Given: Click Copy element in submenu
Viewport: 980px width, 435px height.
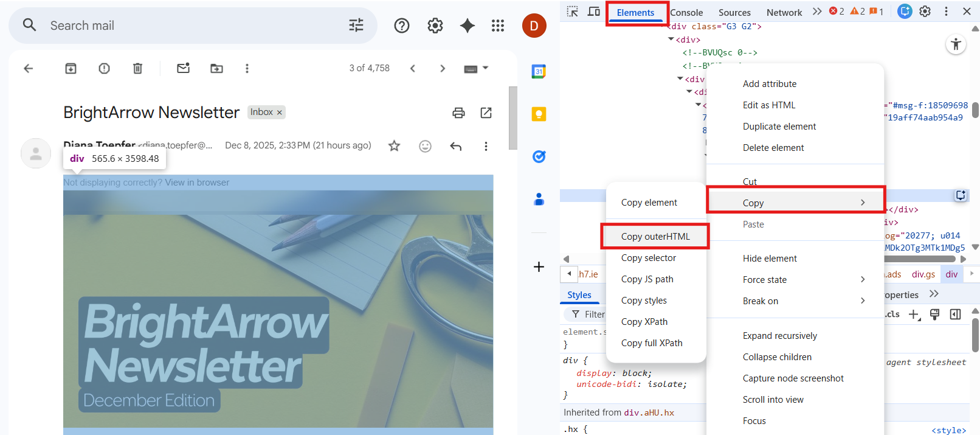Looking at the screenshot, I should coord(656,203).
